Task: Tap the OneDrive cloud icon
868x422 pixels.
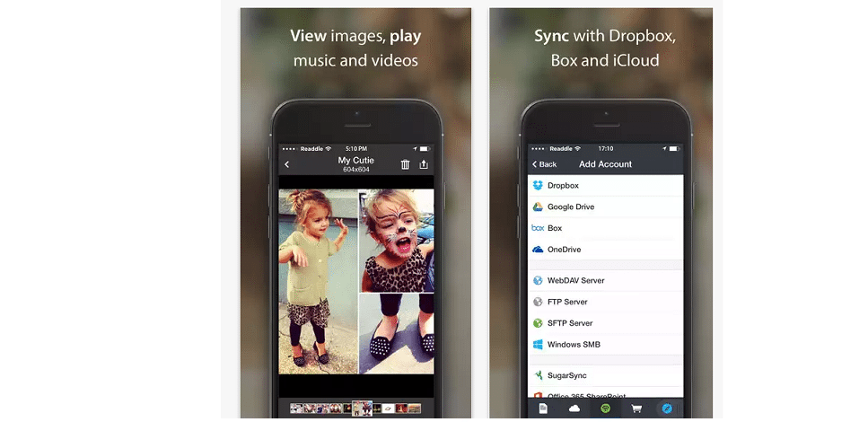Action: (538, 250)
